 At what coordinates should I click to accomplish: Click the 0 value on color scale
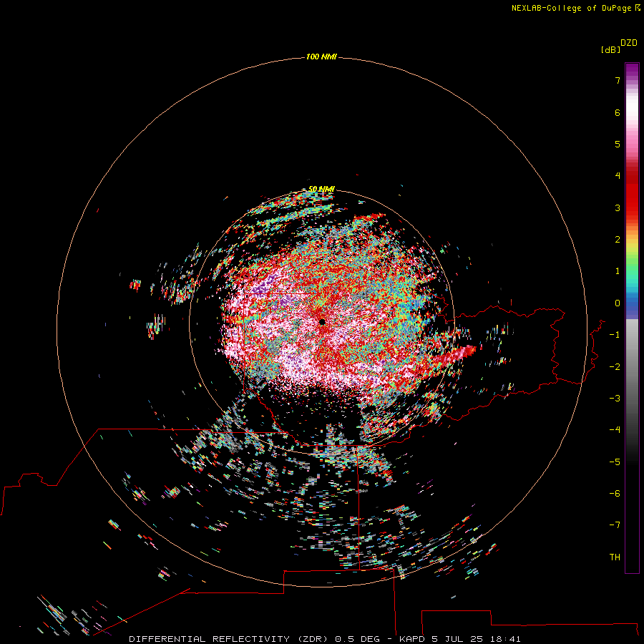point(618,303)
